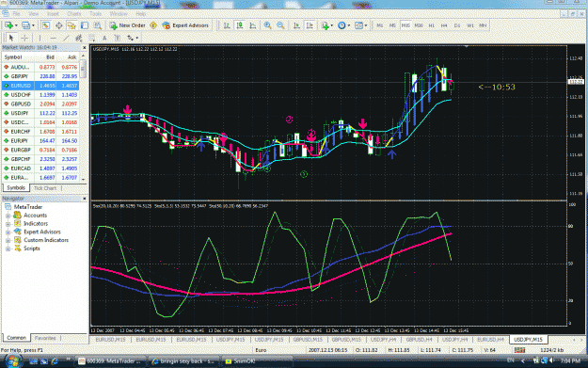Switch timeframe to M1

(379, 25)
